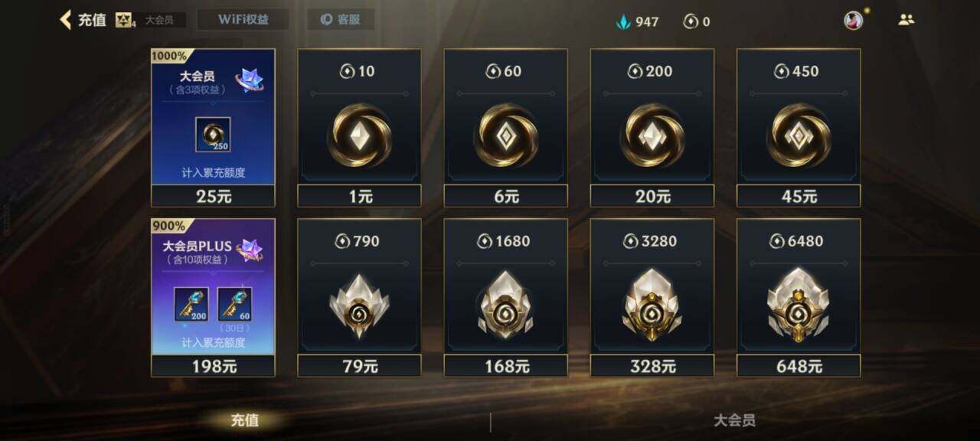Open the WiFi权益 button
This screenshot has width=980, height=441.
tap(243, 20)
